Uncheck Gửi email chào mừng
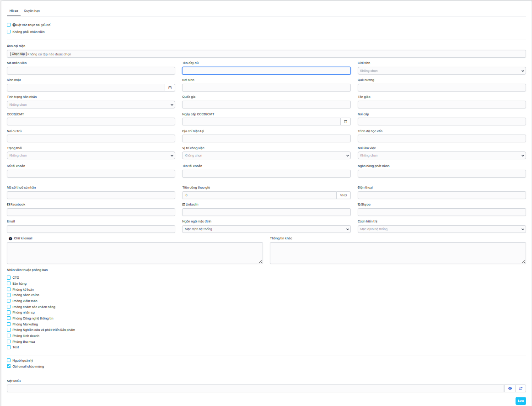Image resolution: width=532 pixels, height=406 pixels. (9, 366)
